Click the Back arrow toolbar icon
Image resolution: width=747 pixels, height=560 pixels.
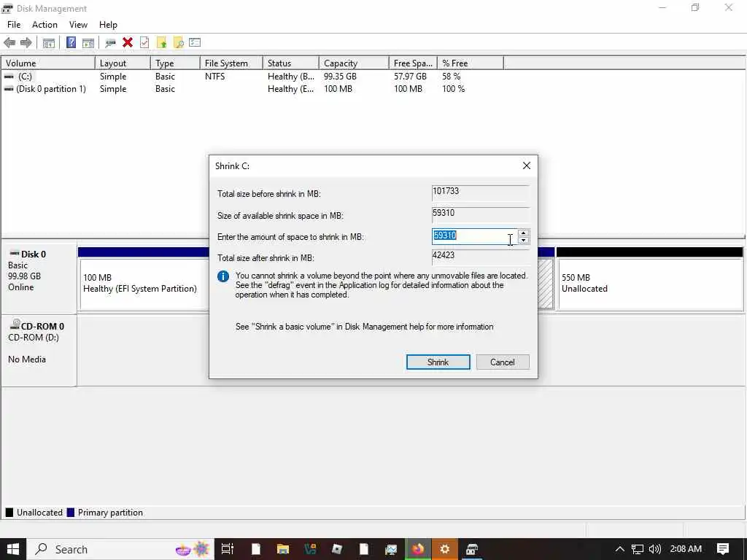(9, 43)
